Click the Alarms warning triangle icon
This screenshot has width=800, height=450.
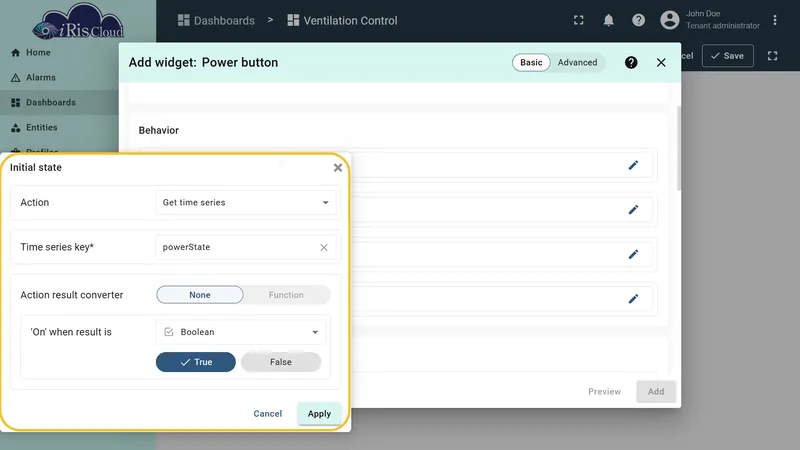[x=15, y=78]
